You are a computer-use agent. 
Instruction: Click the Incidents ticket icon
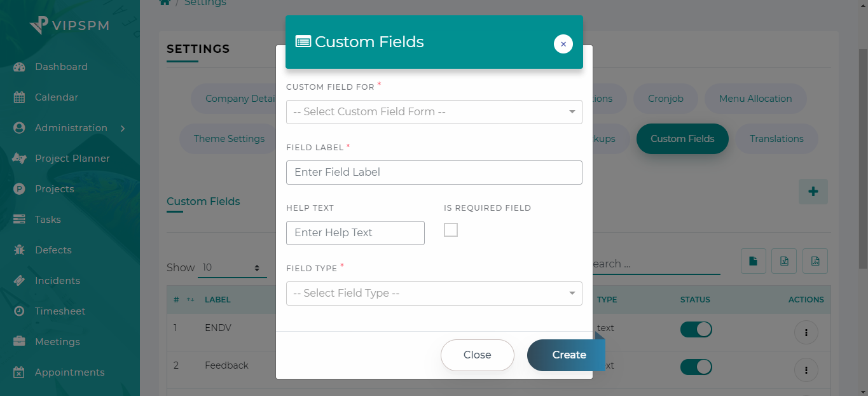(x=19, y=281)
